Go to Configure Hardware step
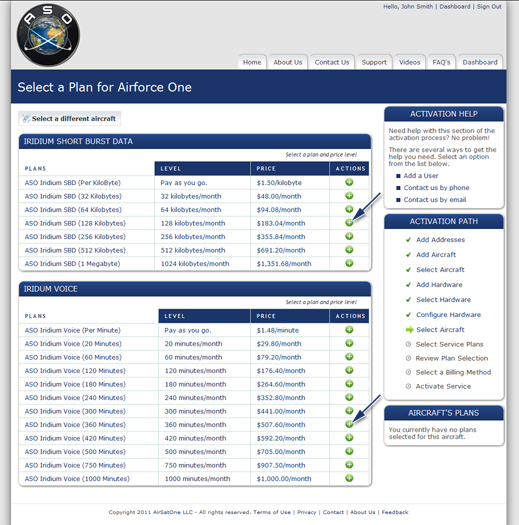The height and width of the screenshot is (525, 519). (x=448, y=315)
